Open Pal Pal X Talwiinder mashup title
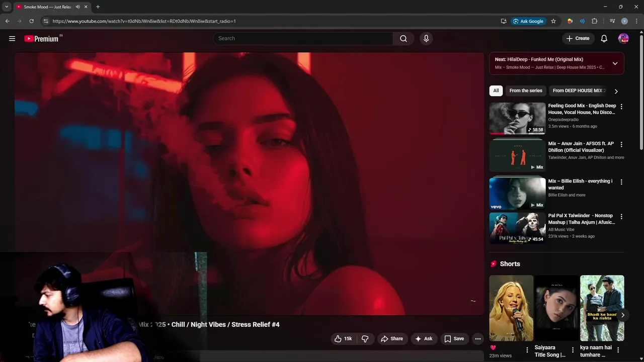Viewport: 644px width, 362px height. point(581,219)
